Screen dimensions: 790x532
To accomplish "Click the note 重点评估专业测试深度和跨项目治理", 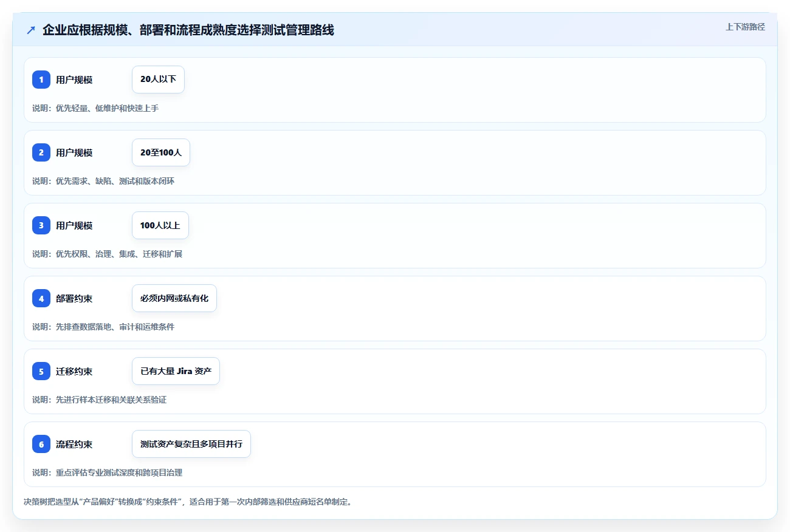I will [119, 472].
